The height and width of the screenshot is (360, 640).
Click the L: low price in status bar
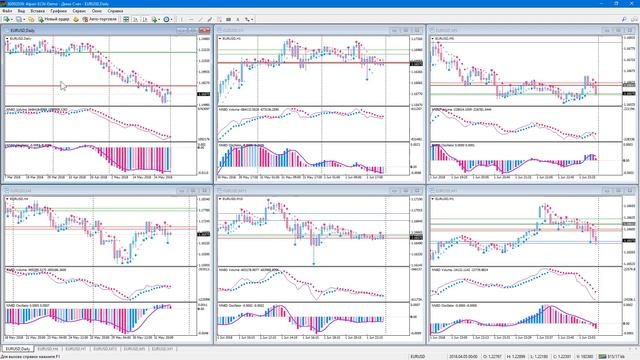[x=540, y=356]
